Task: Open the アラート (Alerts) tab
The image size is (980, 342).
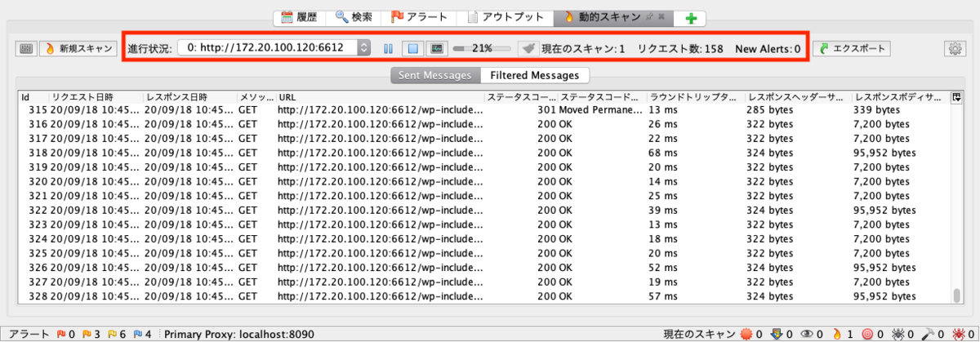Action: click(419, 16)
